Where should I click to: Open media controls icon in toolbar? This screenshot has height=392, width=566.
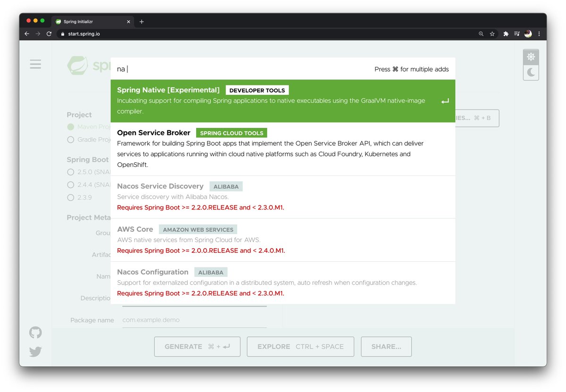pyautogui.click(x=517, y=34)
